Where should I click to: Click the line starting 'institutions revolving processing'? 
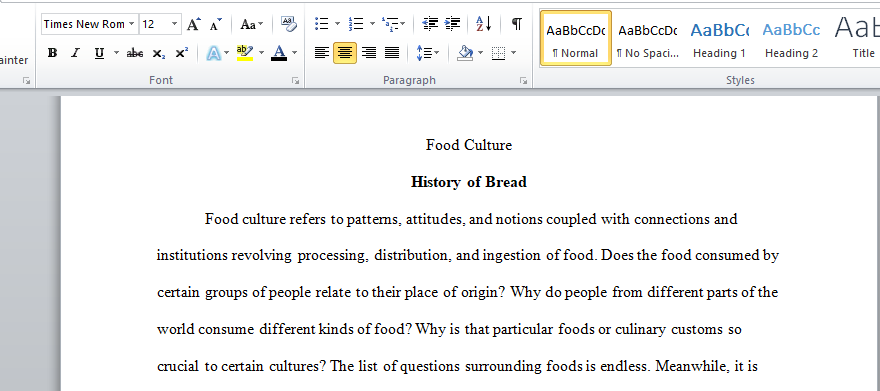click(468, 256)
